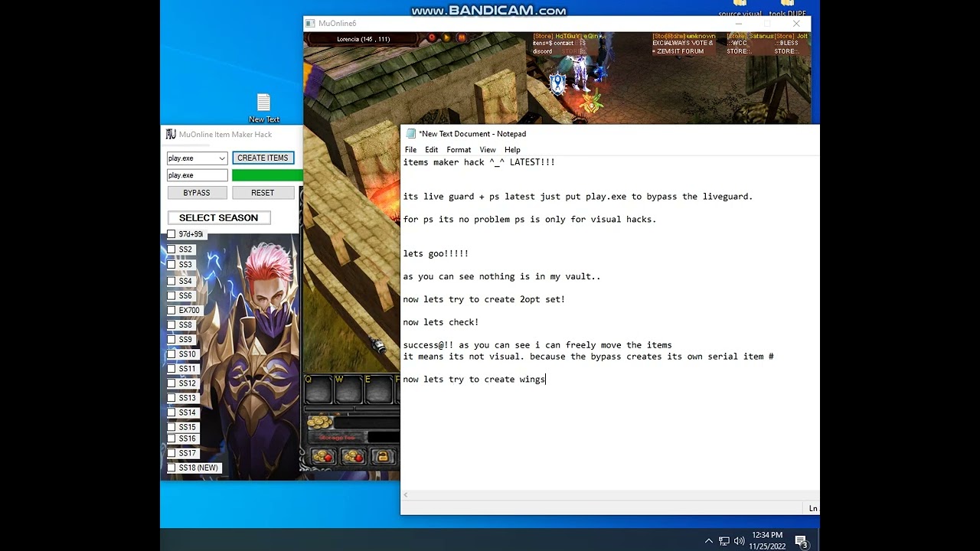
Task: Click the network tray icon
Action: tap(724, 541)
